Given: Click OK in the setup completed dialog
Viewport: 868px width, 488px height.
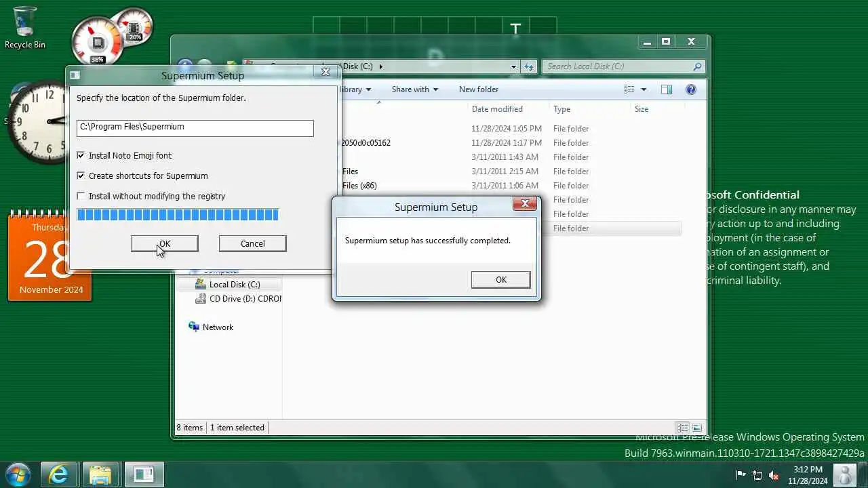Looking at the screenshot, I should coord(500,279).
